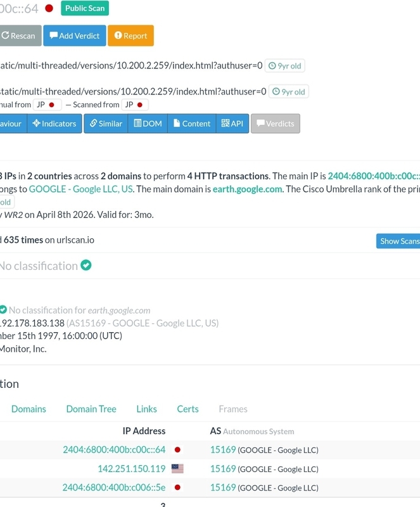Screen dimensions: 420x507
Task: Click AS 15169 link in first row
Action: pyautogui.click(x=223, y=450)
